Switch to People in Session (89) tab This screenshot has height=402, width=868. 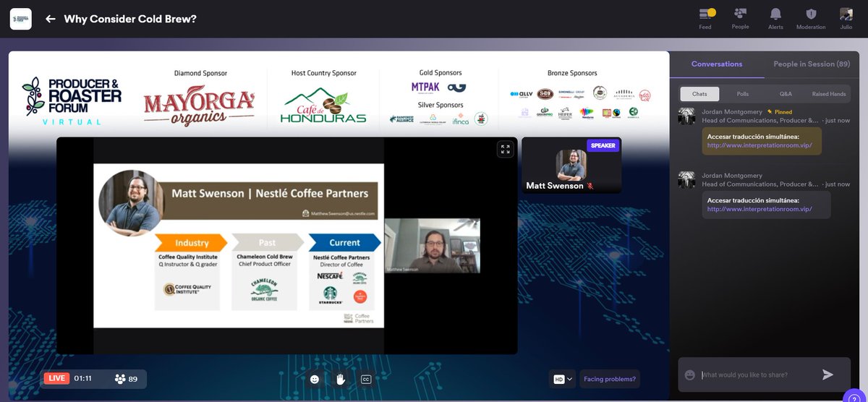point(812,64)
